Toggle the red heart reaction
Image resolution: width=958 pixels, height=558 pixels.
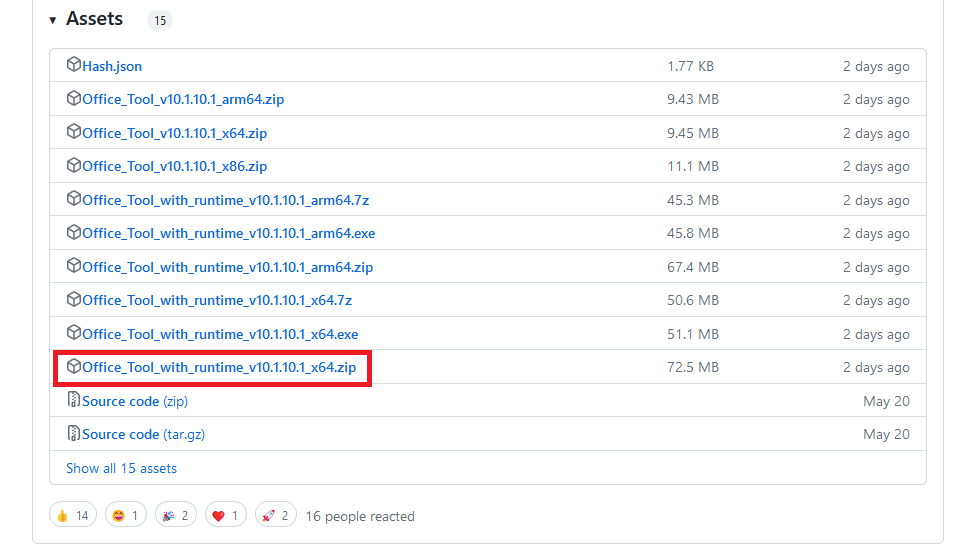[x=225, y=516]
